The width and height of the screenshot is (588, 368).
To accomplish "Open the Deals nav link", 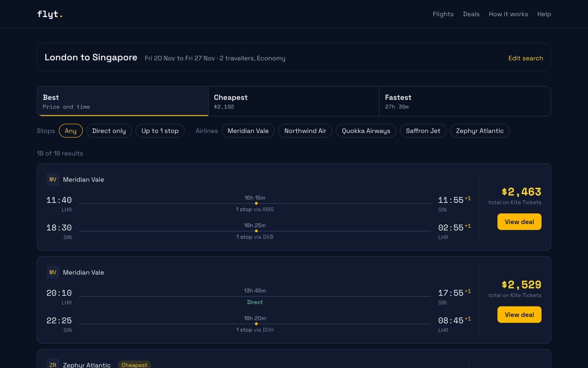I will [x=471, y=14].
